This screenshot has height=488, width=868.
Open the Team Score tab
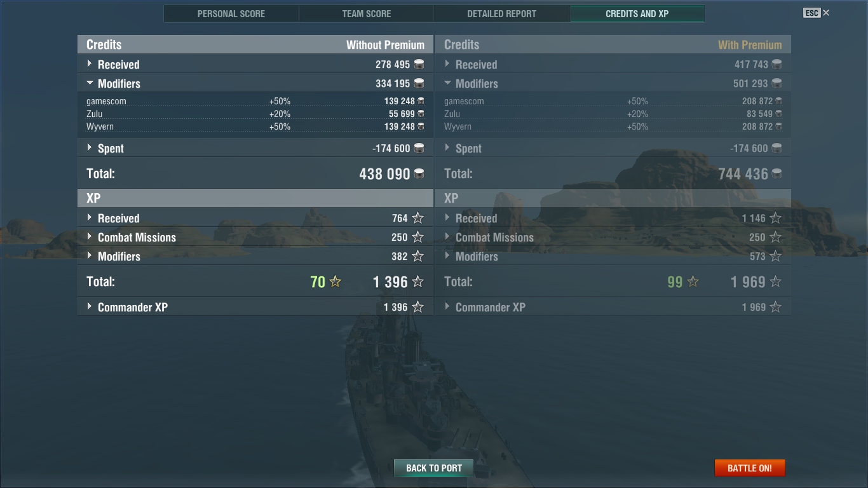coord(367,13)
